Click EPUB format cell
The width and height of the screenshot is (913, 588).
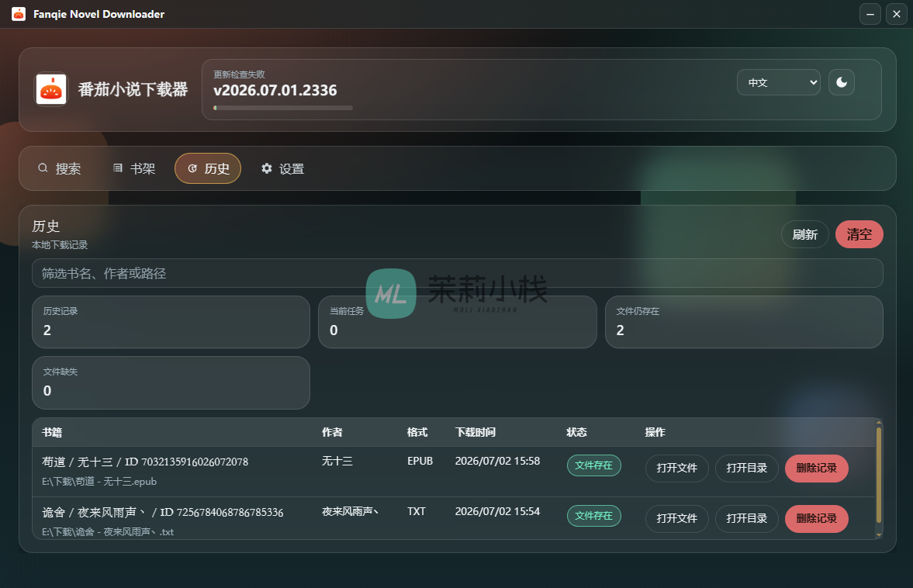[x=420, y=461]
